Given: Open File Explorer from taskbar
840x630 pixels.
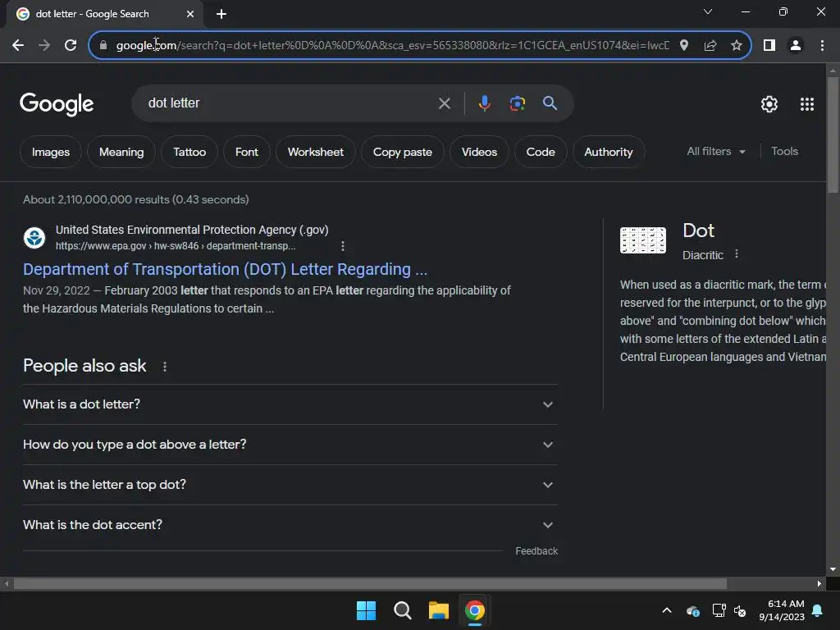Looking at the screenshot, I should tap(438, 610).
